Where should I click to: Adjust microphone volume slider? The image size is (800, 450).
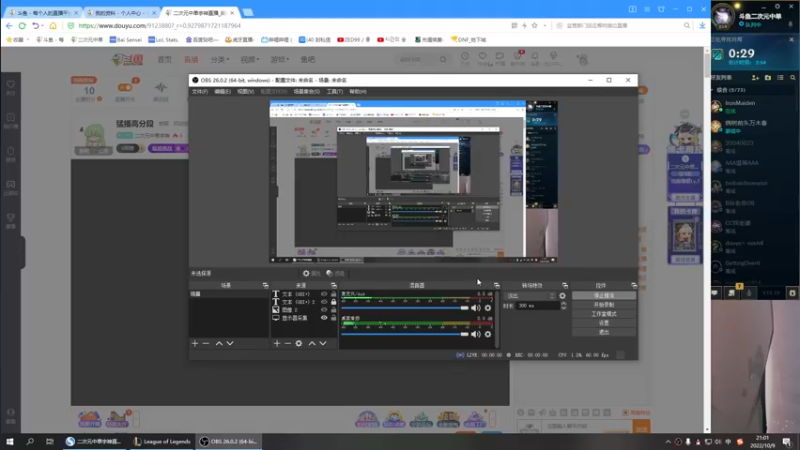point(405,308)
